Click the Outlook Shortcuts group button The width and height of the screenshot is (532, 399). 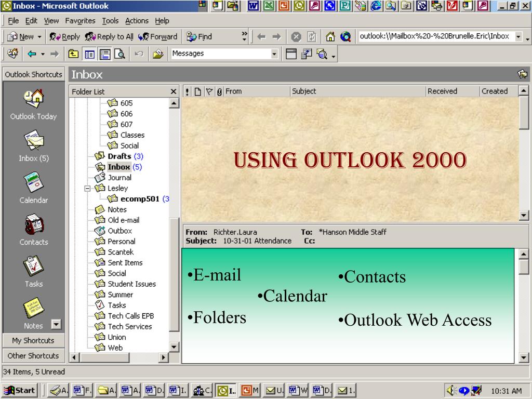tap(33, 74)
